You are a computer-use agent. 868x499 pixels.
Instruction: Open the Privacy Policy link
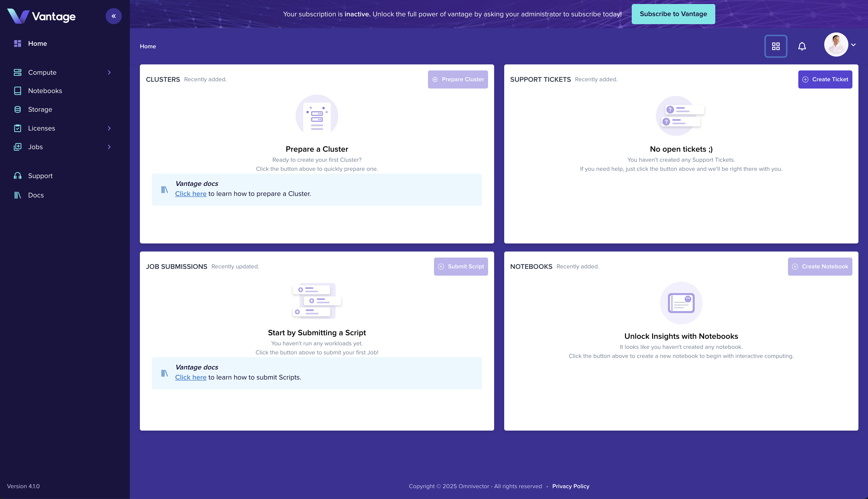coord(571,486)
